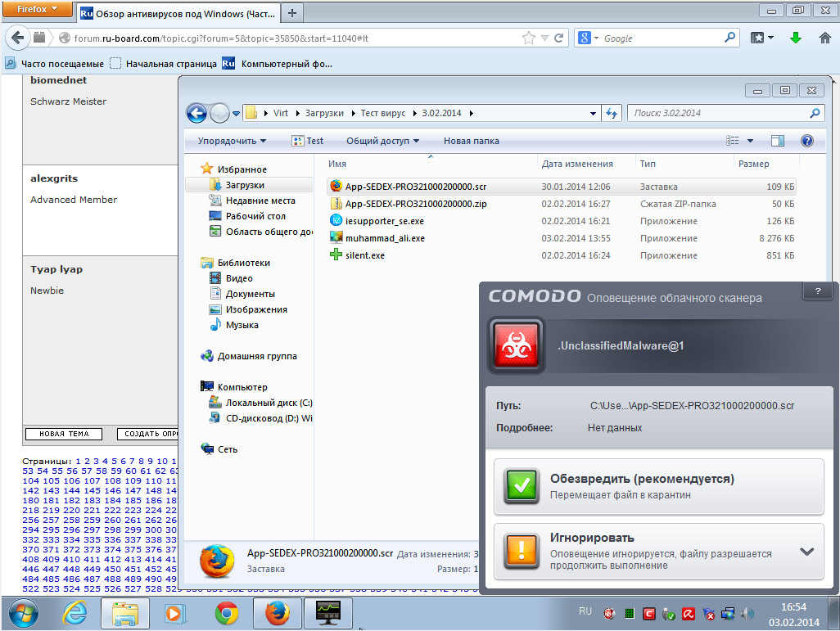Select Рабочий стол in the navigation tree
Viewport: 840px width, 631px height.
coord(255,216)
